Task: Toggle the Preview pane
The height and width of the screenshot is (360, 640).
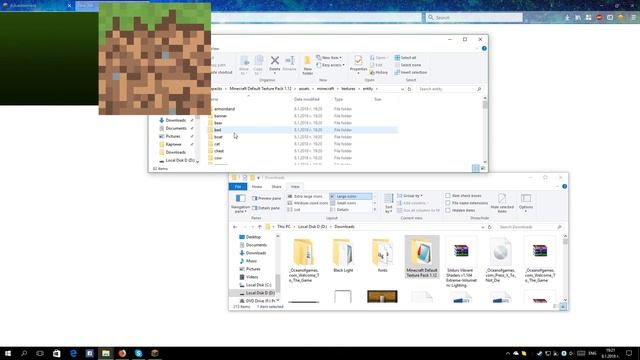Action: pyautogui.click(x=267, y=198)
